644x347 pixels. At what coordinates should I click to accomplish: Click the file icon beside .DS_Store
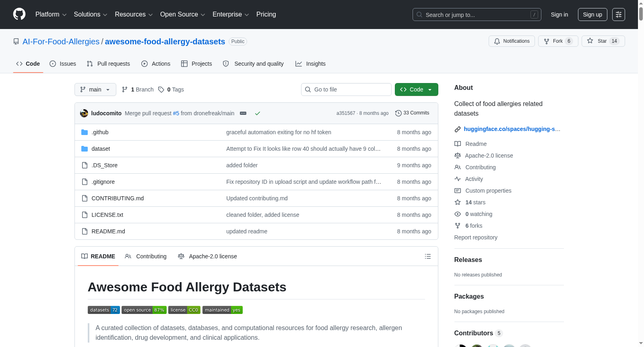click(x=85, y=165)
